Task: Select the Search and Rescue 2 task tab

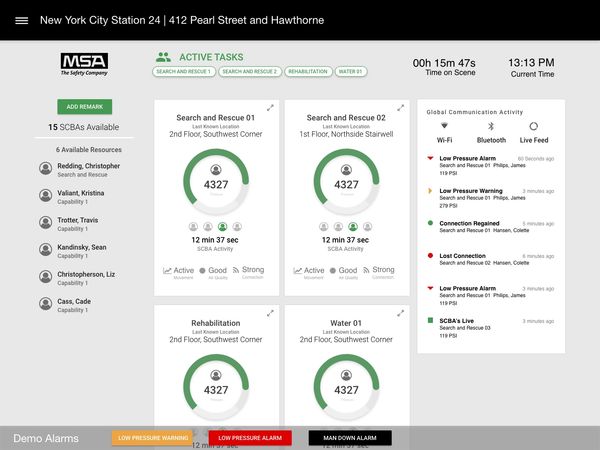Action: [x=249, y=72]
